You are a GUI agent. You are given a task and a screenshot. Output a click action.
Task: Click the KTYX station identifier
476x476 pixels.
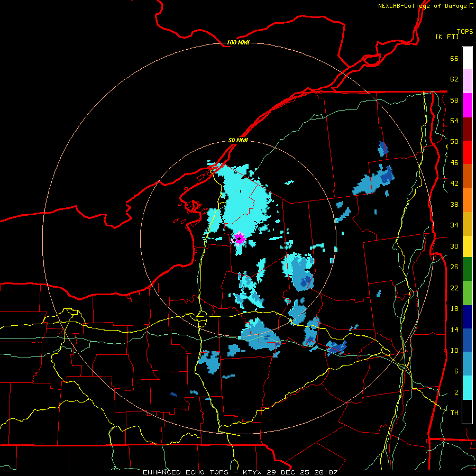[x=253, y=472]
